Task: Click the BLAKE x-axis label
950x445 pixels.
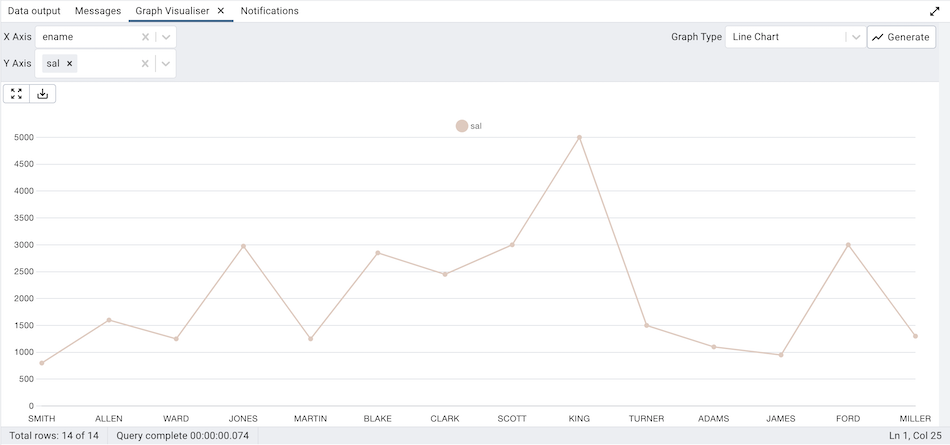Action: point(377,418)
